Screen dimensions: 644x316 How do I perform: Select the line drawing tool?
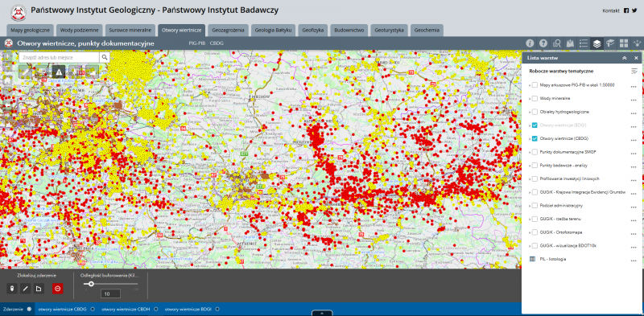26,289
